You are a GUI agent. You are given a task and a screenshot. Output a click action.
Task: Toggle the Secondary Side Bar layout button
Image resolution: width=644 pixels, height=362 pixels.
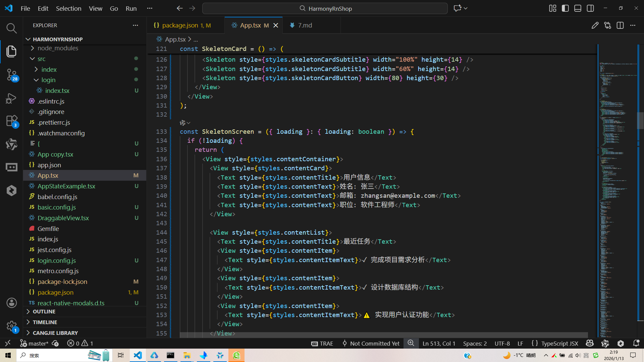[x=590, y=8]
